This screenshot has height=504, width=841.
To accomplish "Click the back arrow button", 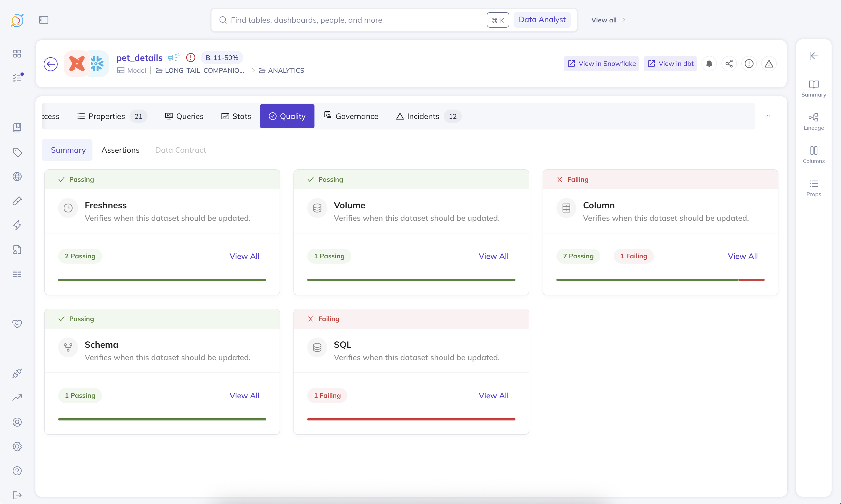I will (x=51, y=64).
